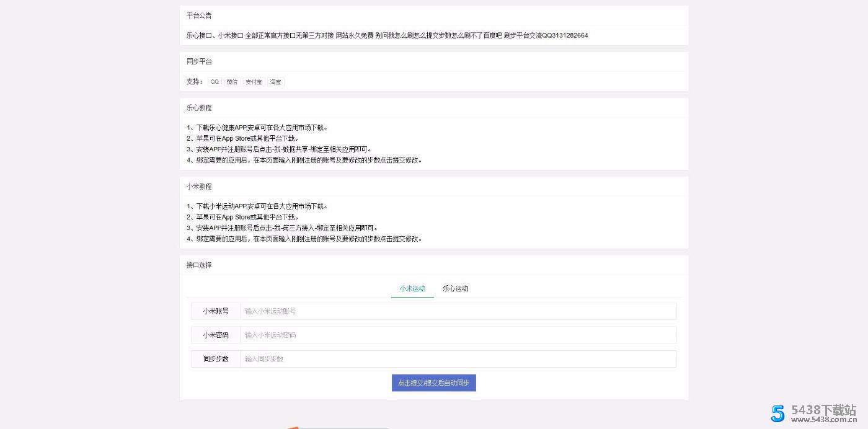The image size is (868, 429).
Task: Select the 支付宝 (Alipay) platform badge
Action: pos(253,81)
